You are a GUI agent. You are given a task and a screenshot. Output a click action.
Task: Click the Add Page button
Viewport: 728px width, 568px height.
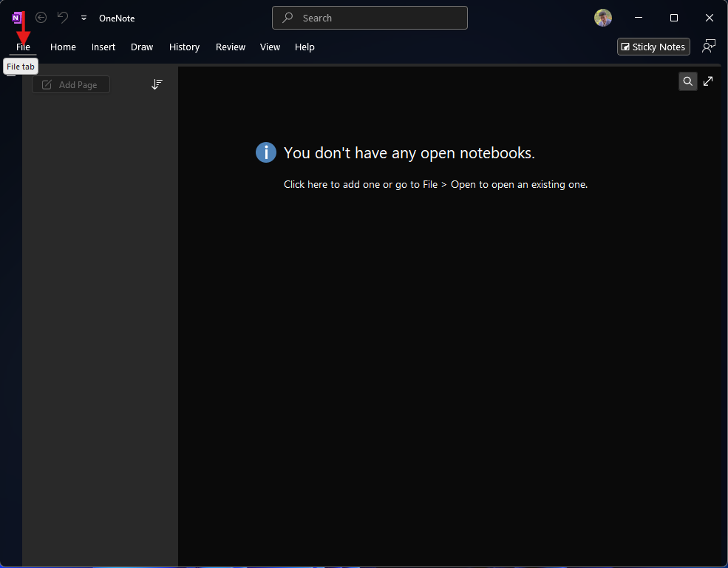click(x=71, y=85)
